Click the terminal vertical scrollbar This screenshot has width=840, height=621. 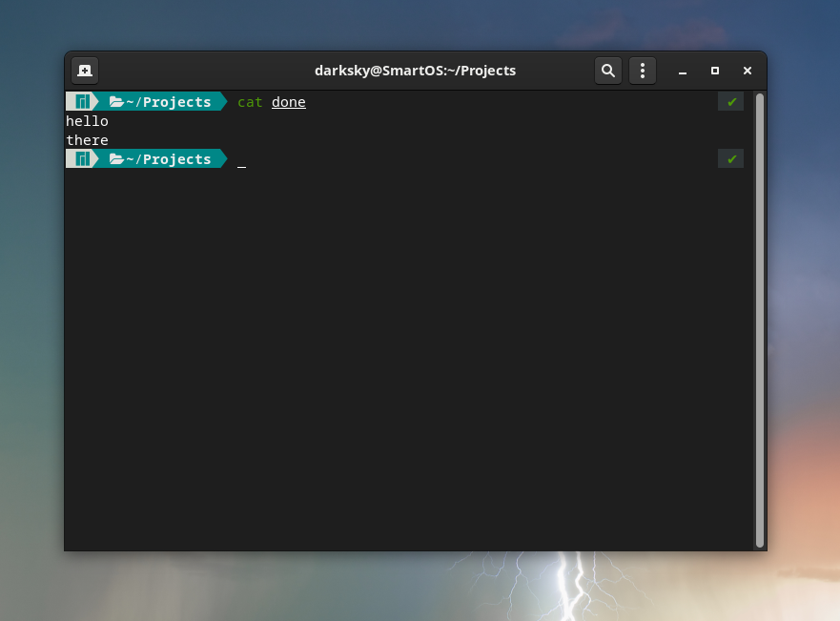[x=759, y=320]
